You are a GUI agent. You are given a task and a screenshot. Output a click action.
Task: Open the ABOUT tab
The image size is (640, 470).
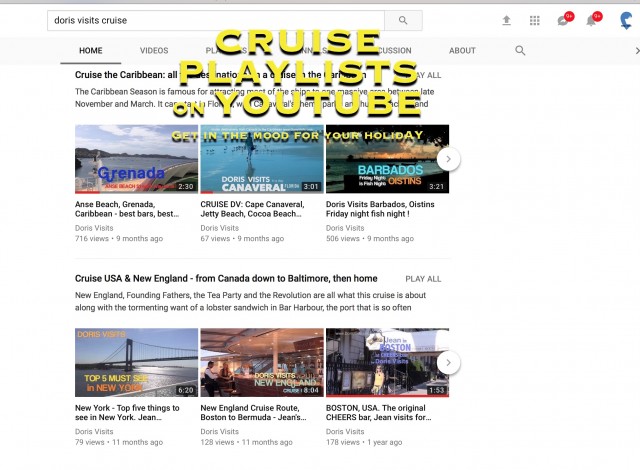coord(462,51)
